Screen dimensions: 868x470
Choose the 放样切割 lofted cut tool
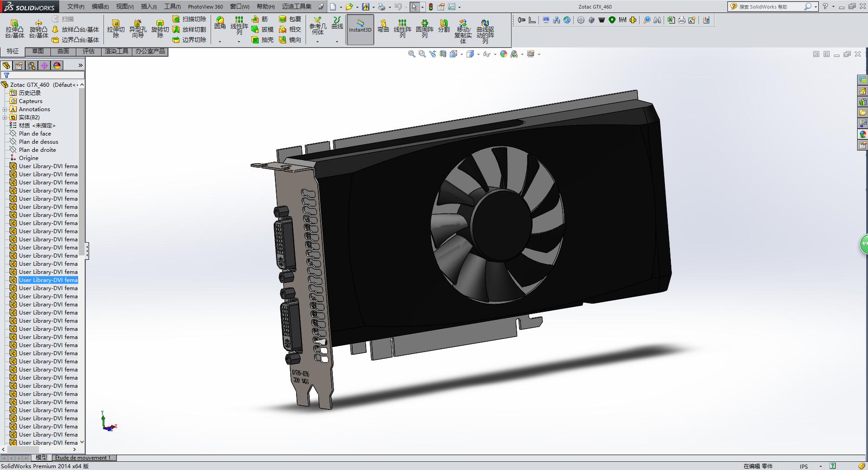tap(189, 29)
